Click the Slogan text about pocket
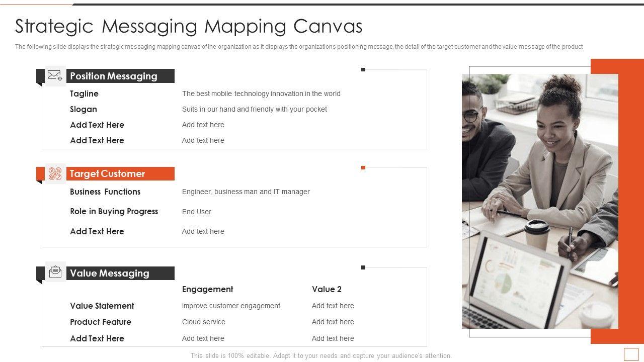This screenshot has width=644, height=362. tap(255, 109)
